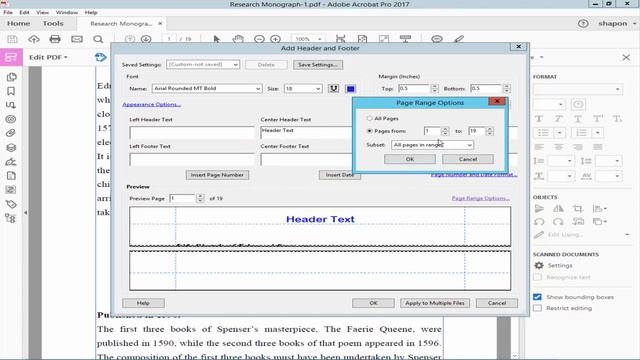The width and height of the screenshot is (640, 360).
Task: Click the Zoom in plus icon
Action: (276, 39)
